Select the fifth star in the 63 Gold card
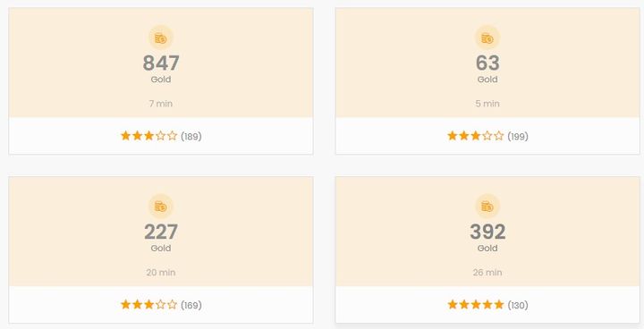The width and height of the screenshot is (644, 329). [x=498, y=136]
